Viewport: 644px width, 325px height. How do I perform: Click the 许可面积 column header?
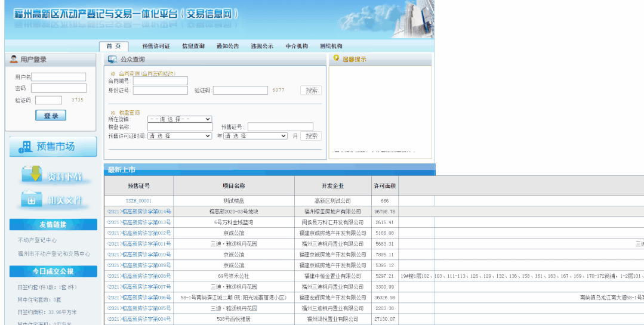(385, 186)
